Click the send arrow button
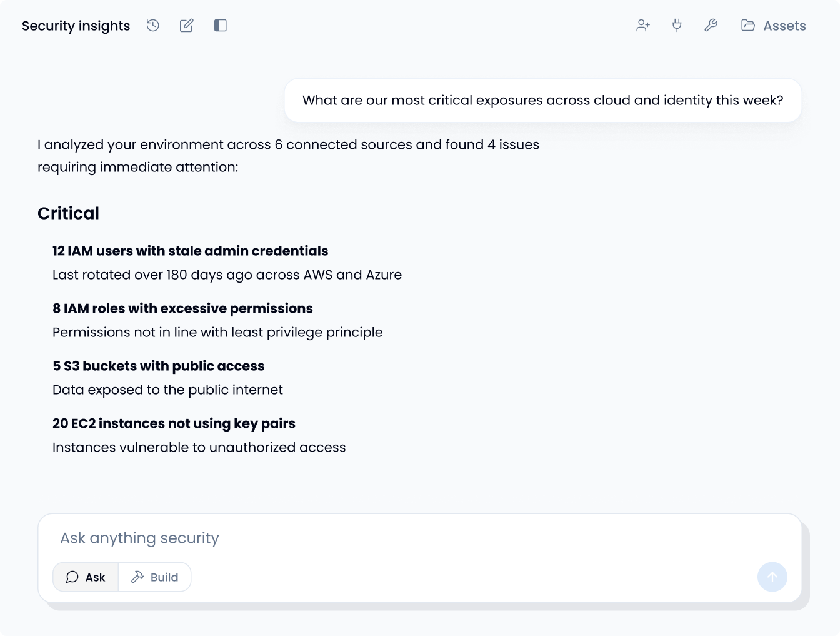Viewport: 840px width, 636px height. coord(772,577)
